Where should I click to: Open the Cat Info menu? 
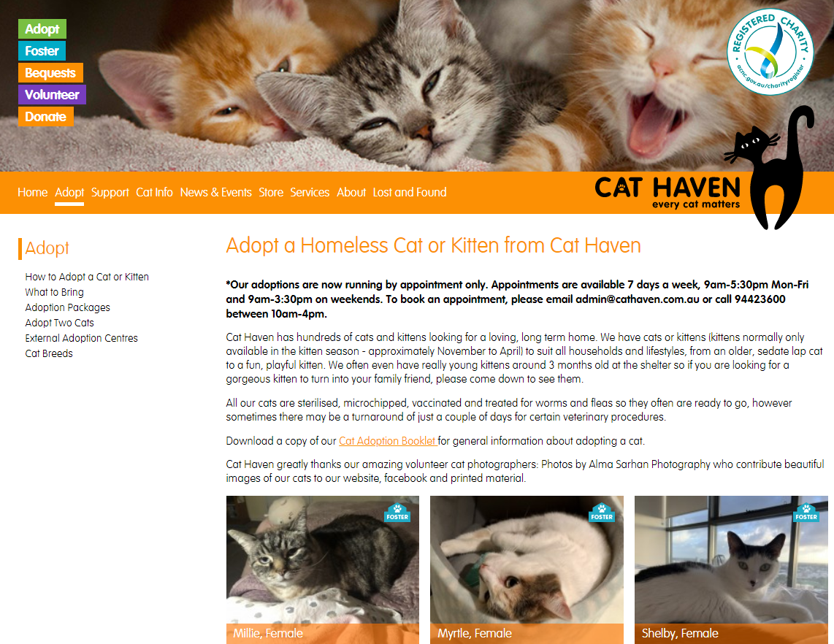pyautogui.click(x=154, y=193)
